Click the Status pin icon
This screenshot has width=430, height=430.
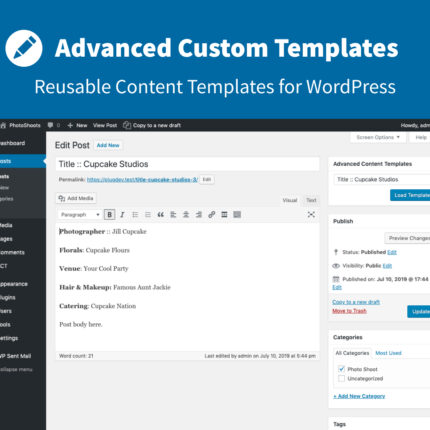coord(336,252)
